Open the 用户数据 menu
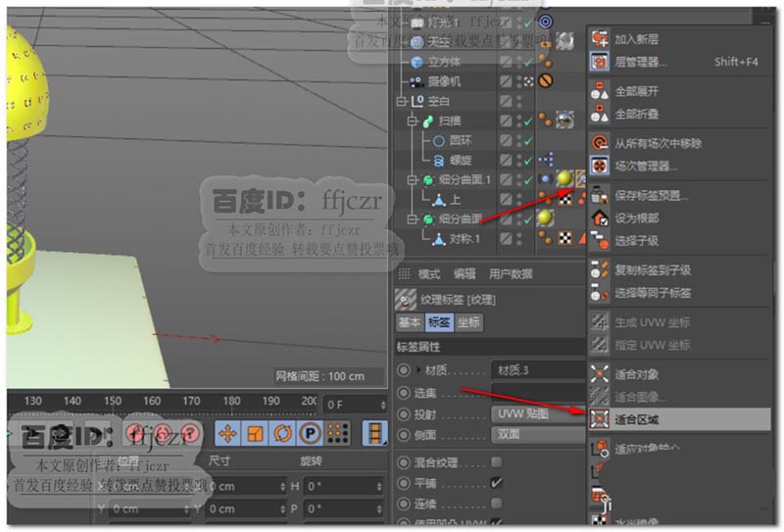Viewport: 784px width, 532px height. coord(511,273)
